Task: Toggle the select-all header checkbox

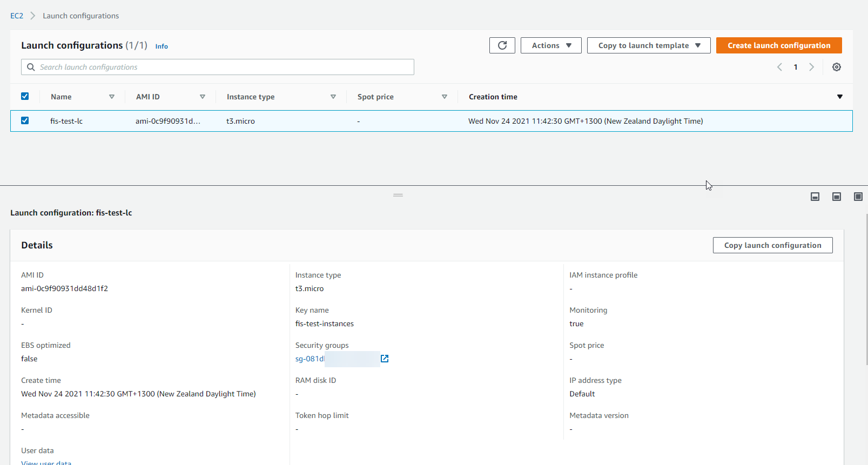Action: point(25,96)
